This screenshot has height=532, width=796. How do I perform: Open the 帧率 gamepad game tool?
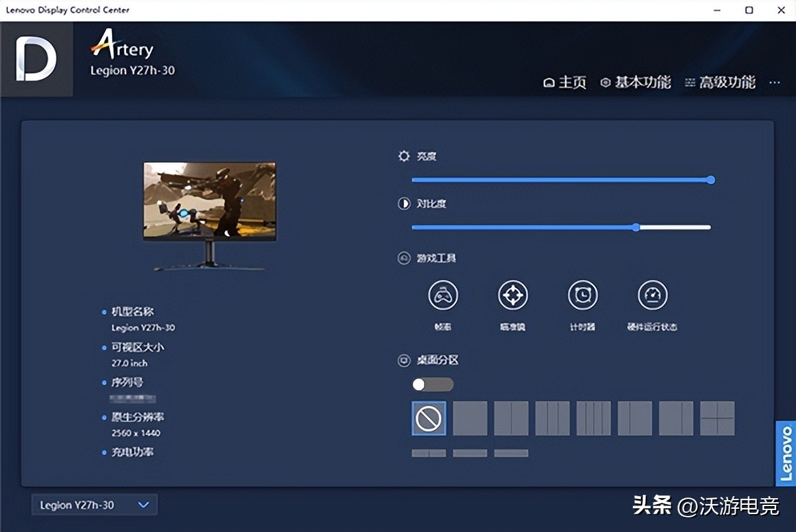pyautogui.click(x=443, y=295)
